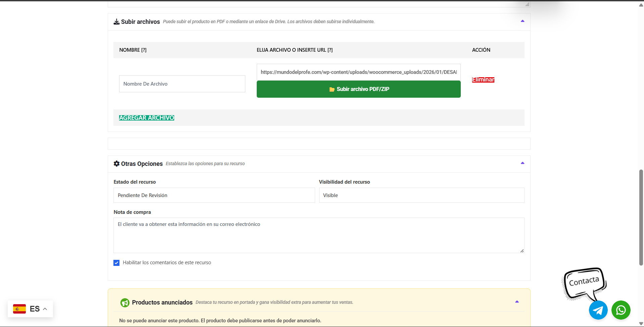The height and width of the screenshot is (327, 644).
Task: Click the page vertical scrollbar thumb
Action: point(641,218)
